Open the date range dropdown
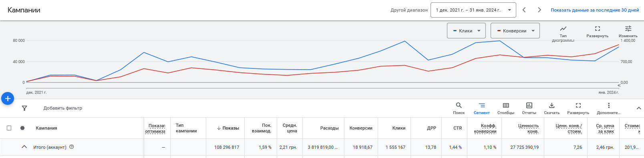Screen dimensions: 644x158 (473, 10)
